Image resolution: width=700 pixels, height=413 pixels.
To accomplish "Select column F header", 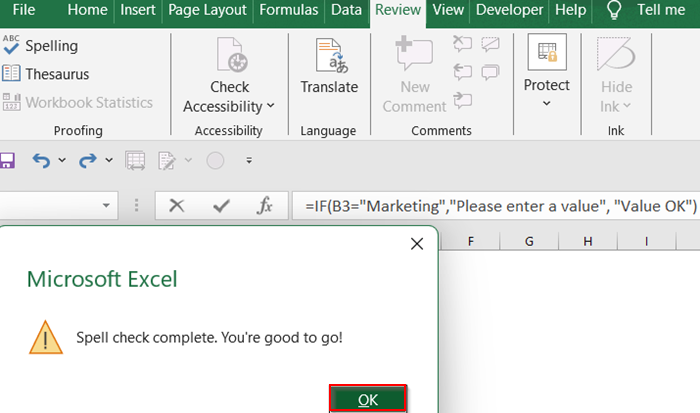I will (x=471, y=242).
